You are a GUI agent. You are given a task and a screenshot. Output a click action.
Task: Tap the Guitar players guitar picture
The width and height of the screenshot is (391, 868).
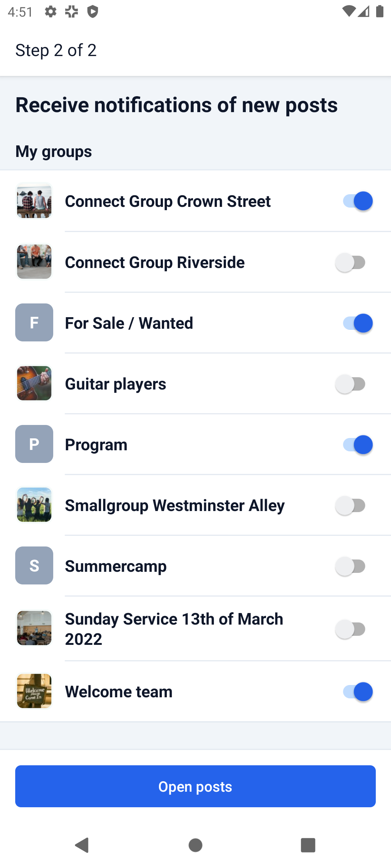pos(34,383)
